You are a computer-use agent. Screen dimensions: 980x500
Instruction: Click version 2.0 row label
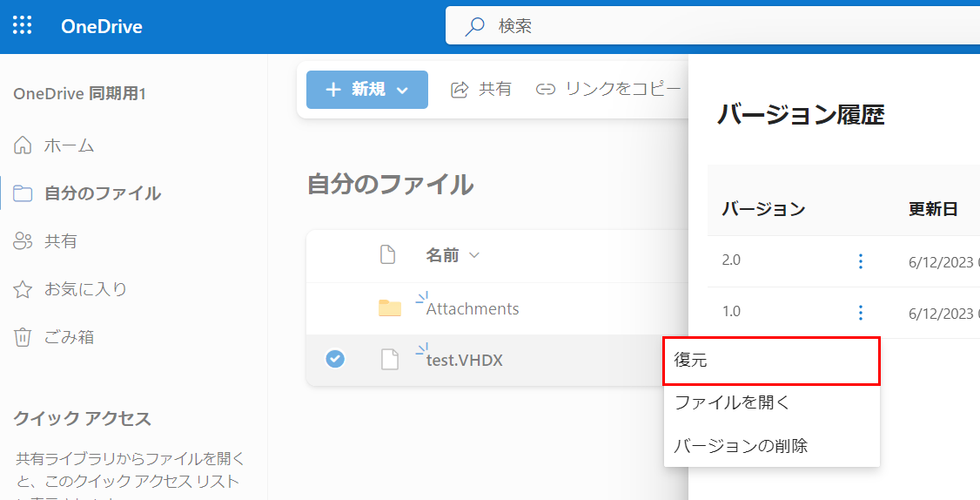[x=731, y=260]
